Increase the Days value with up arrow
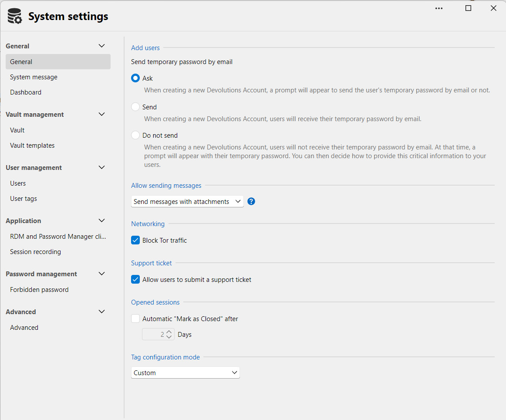The width and height of the screenshot is (506, 420). point(169,332)
